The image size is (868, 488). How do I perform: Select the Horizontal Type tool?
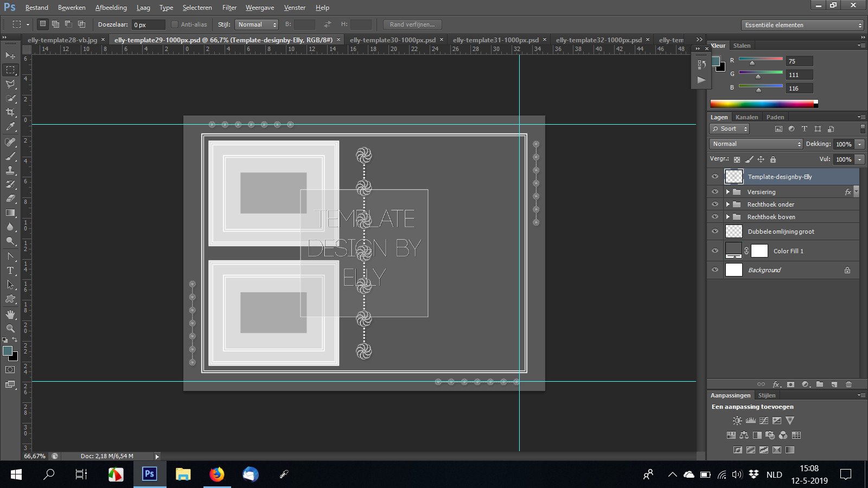(x=10, y=270)
